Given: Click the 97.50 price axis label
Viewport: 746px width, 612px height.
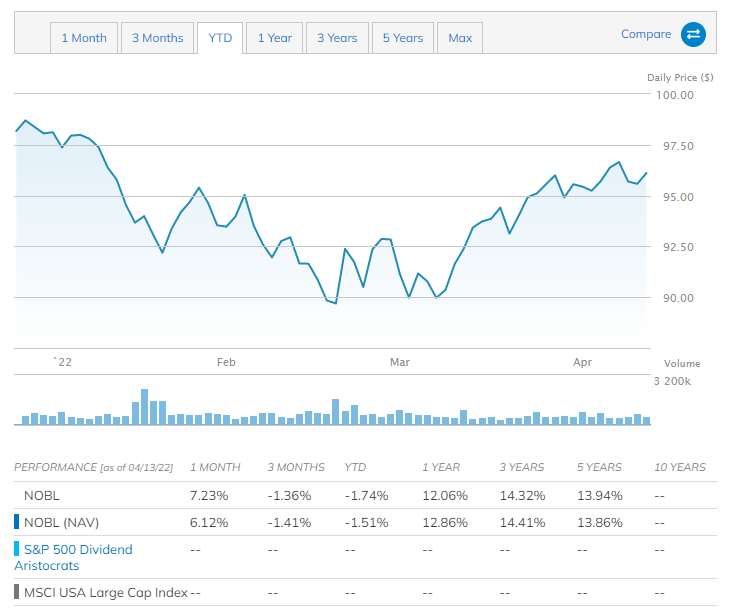Looking at the screenshot, I should click(678, 146).
